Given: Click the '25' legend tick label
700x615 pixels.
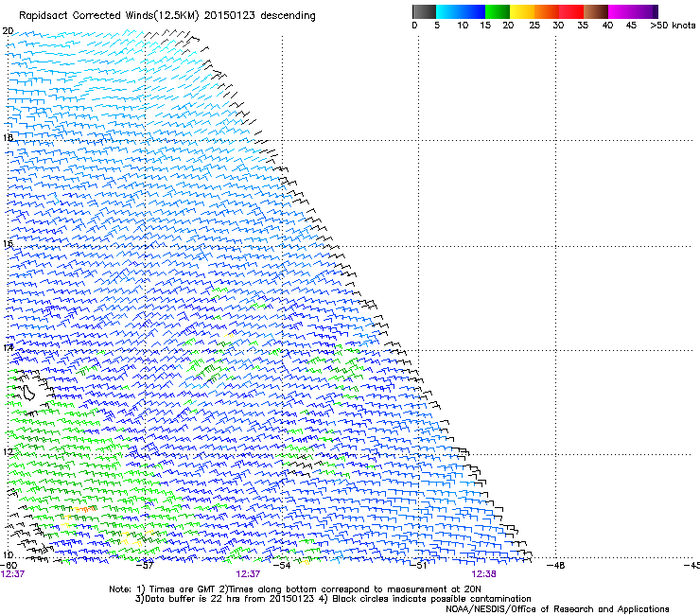Looking at the screenshot, I should (x=534, y=26).
